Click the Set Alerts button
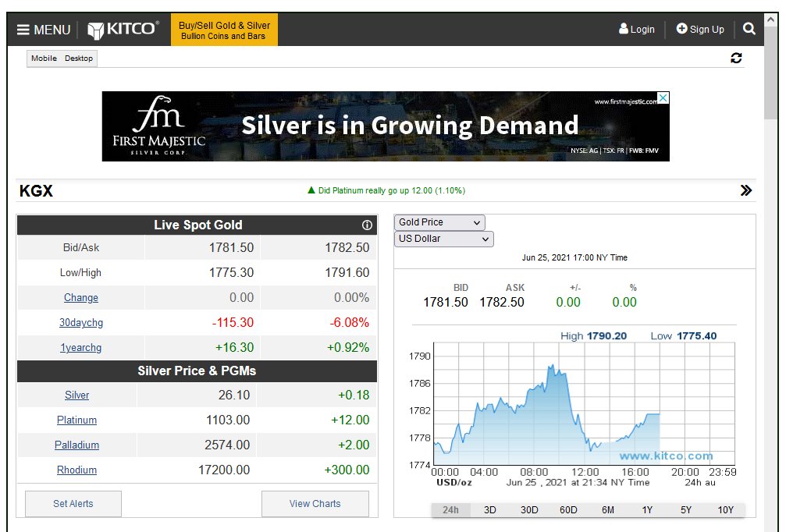The image size is (786, 532). [x=73, y=504]
